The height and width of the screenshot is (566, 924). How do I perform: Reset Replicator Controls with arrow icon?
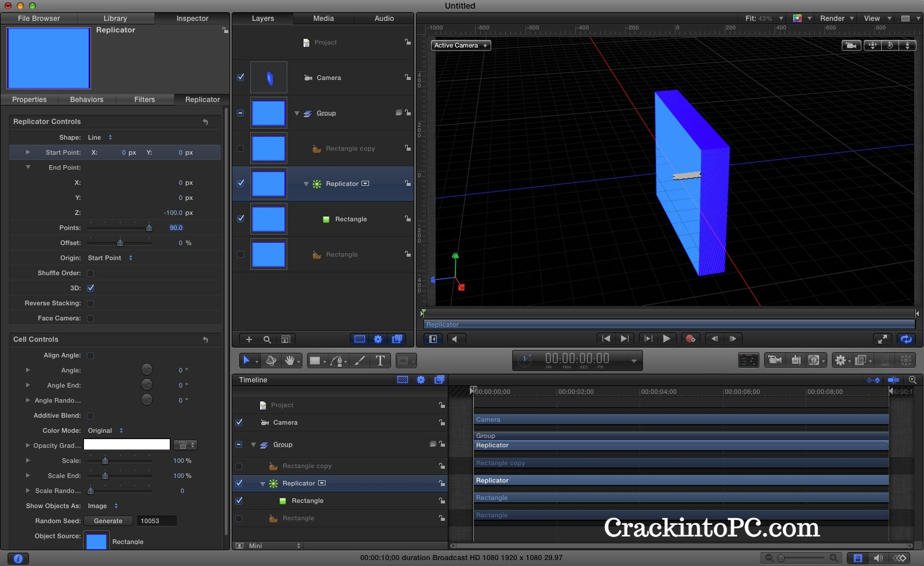(206, 122)
